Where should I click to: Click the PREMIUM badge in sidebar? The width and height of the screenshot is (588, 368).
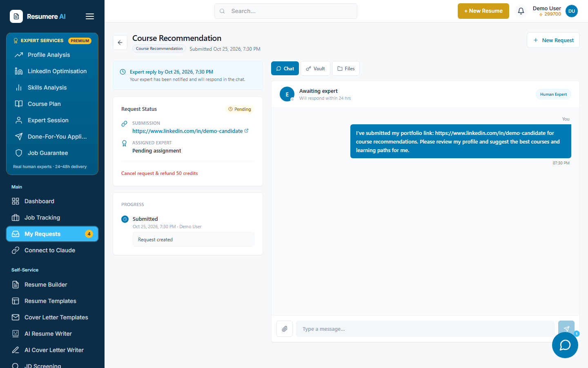80,40
